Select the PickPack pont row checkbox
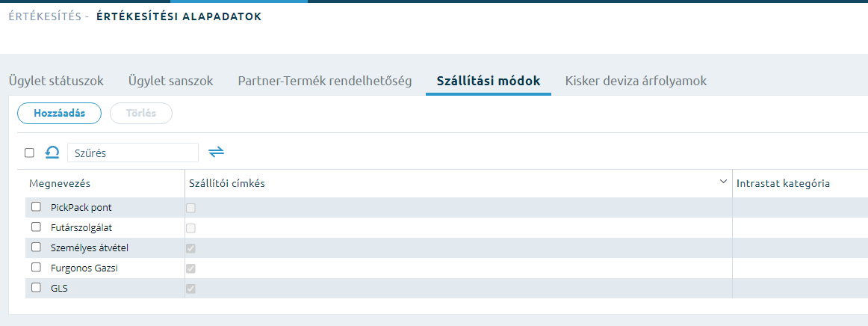Screen dimensions: 868x326 click(x=36, y=207)
